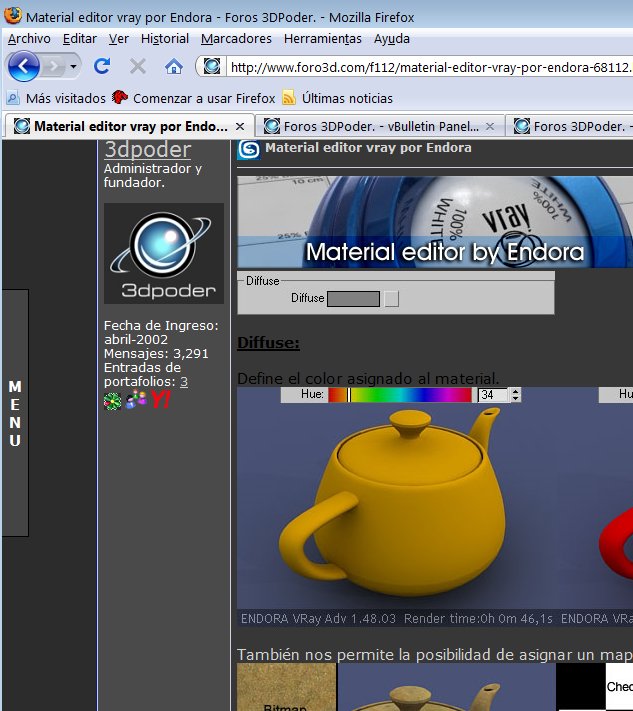Click the rainbow Hue slider bar
Image resolution: width=633 pixels, height=711 pixels.
click(400, 394)
